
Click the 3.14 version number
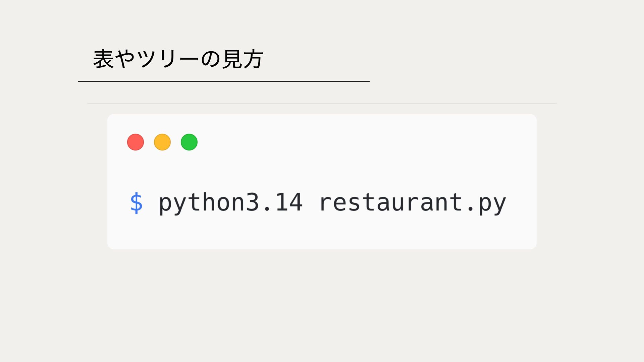point(274,202)
